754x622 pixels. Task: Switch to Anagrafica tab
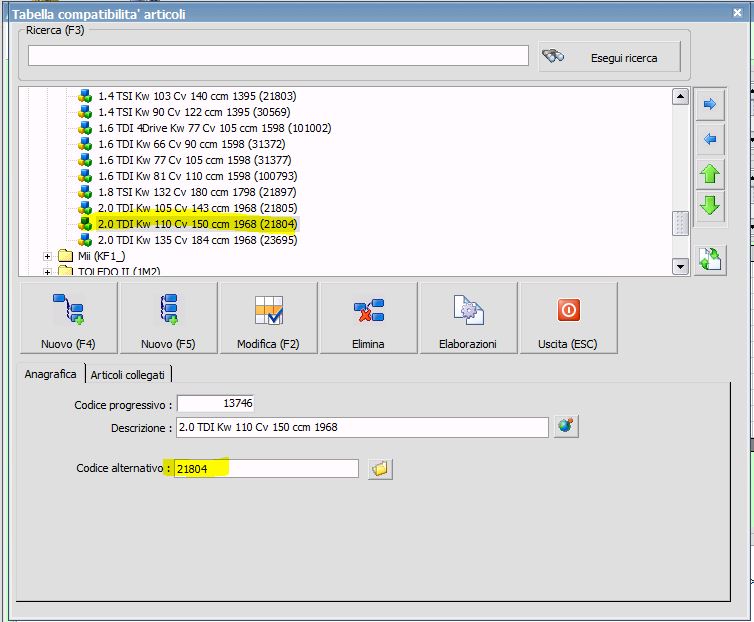pyautogui.click(x=50, y=374)
